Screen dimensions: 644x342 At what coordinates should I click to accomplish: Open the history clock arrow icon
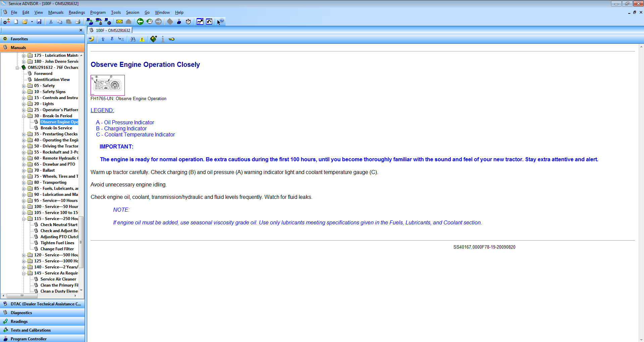point(149,22)
